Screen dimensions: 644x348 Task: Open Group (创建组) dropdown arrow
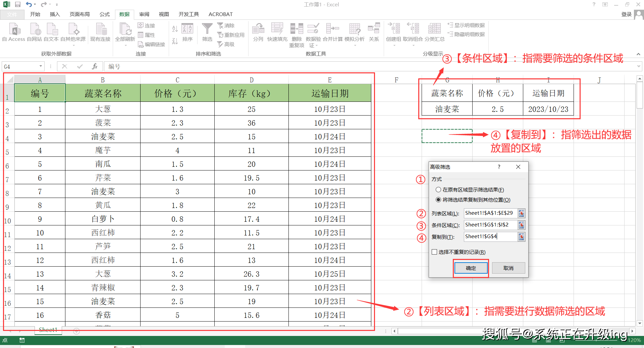[394, 45]
